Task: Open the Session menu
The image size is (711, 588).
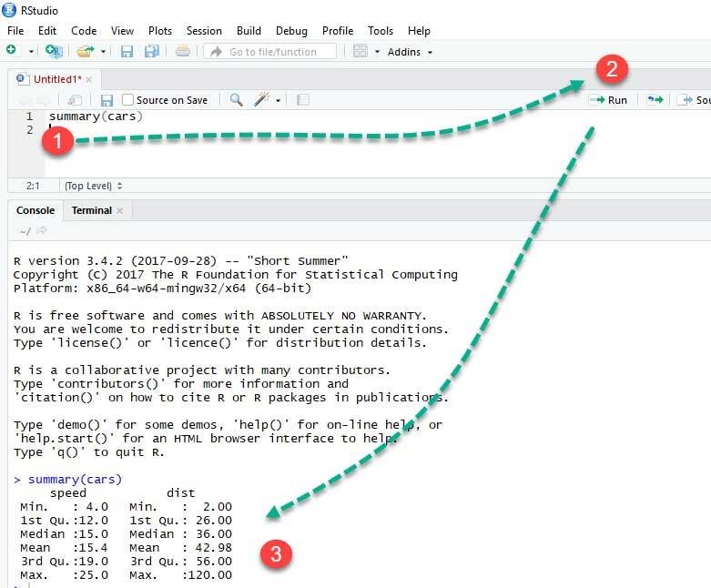Action: pos(204,31)
